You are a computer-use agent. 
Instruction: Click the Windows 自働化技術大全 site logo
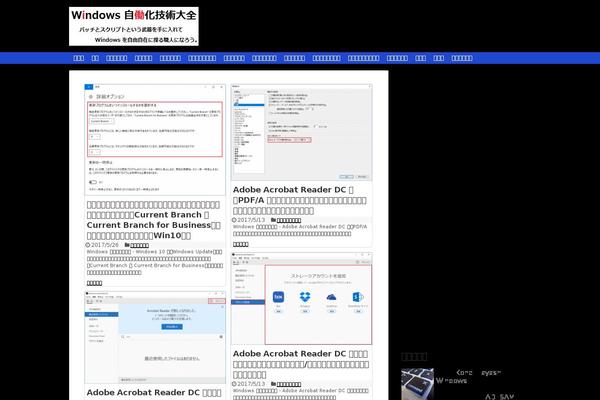134,26
